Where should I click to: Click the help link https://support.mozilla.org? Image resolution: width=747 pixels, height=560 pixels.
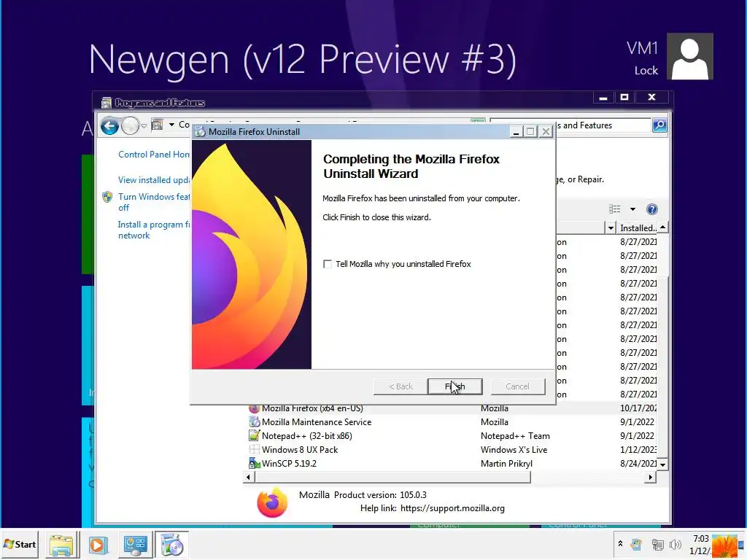pyautogui.click(x=452, y=508)
